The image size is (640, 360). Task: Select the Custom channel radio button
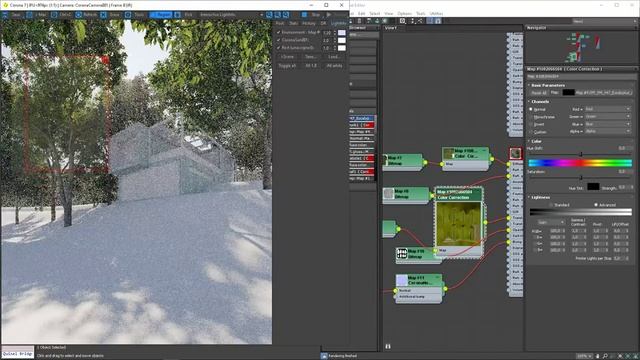(x=531, y=132)
